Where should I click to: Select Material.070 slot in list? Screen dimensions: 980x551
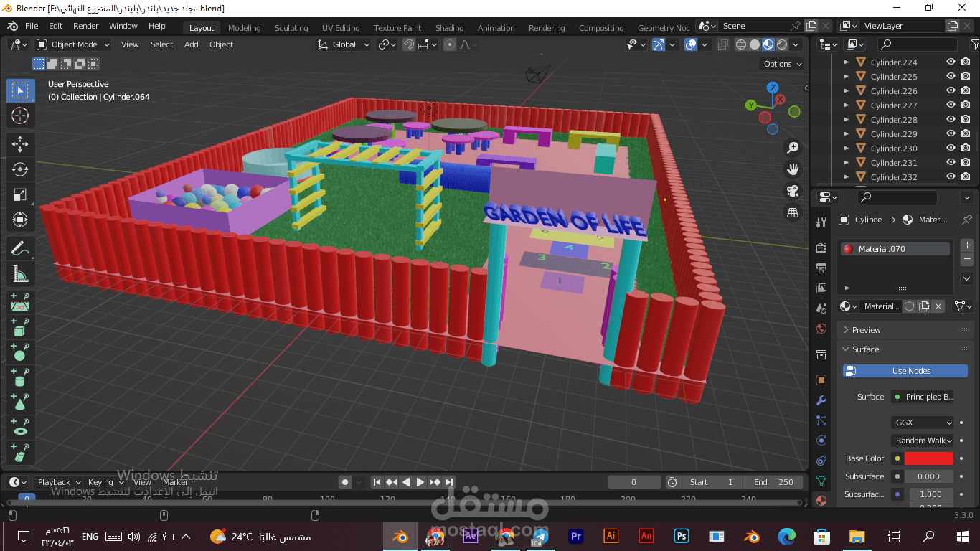tap(895, 249)
